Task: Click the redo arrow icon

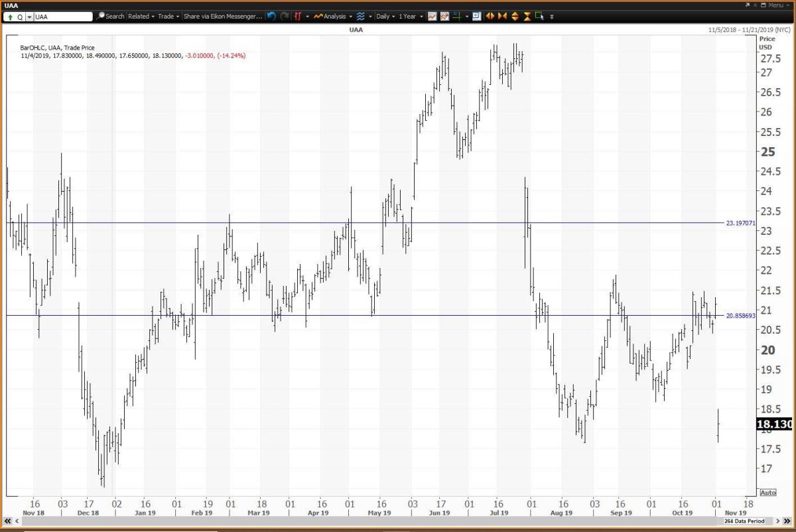Action: point(283,16)
